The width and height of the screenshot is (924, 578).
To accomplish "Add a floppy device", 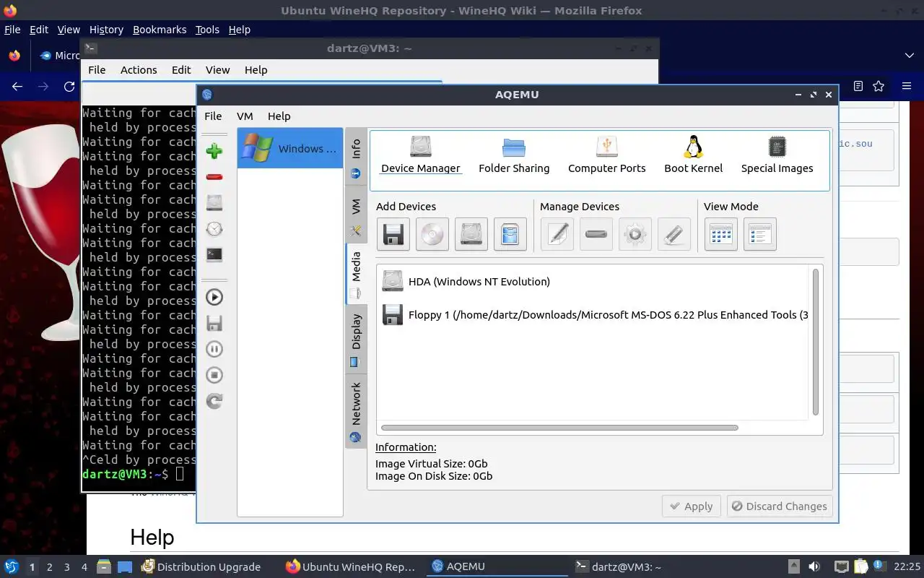I will tap(393, 234).
